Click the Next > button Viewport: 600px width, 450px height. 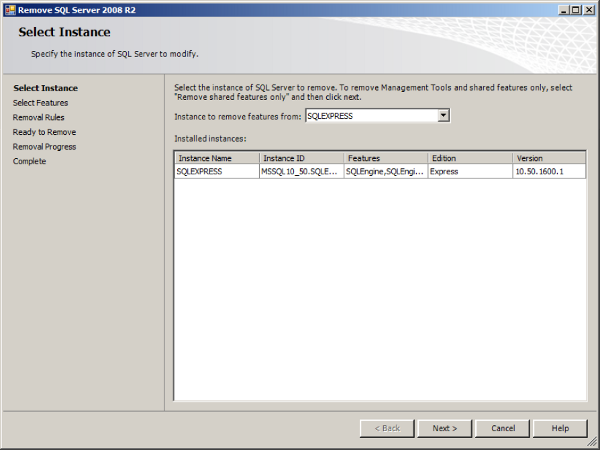(445, 428)
